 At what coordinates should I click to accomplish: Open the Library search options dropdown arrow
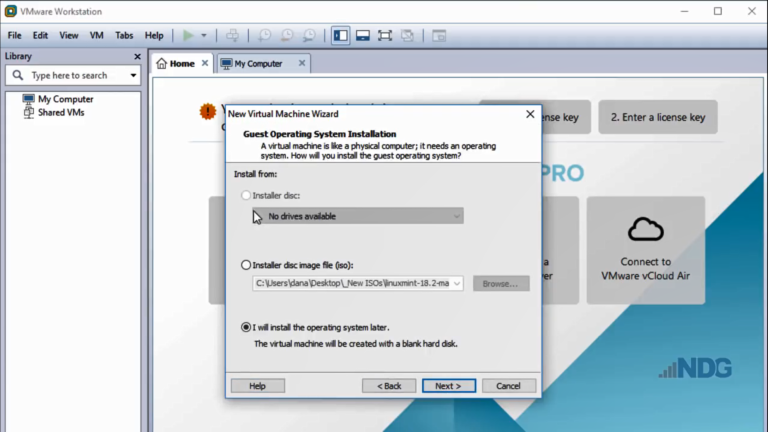pyautogui.click(x=133, y=75)
